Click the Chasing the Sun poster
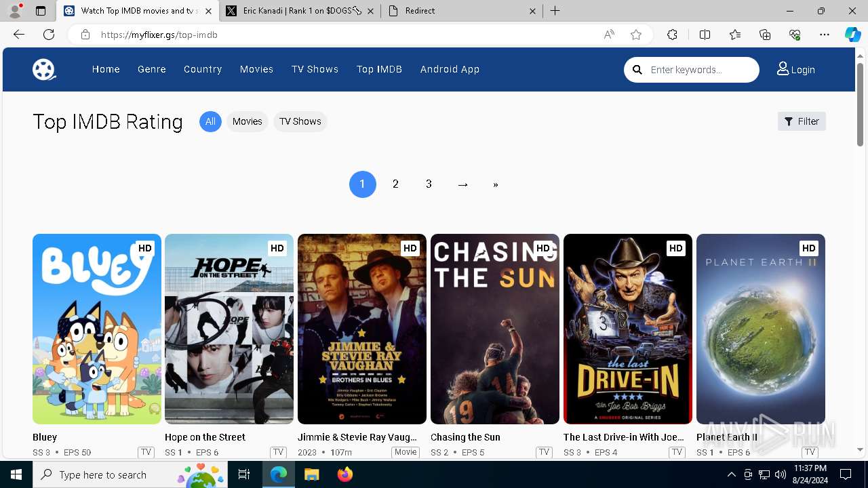The image size is (868, 488). [495, 329]
